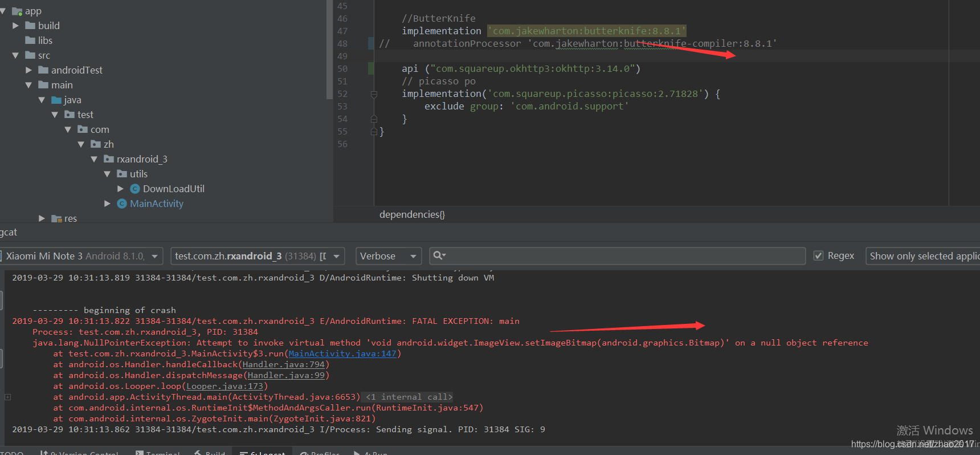980x455 pixels.
Task: Click the dependencies{} breadcrumb
Action: (412, 214)
